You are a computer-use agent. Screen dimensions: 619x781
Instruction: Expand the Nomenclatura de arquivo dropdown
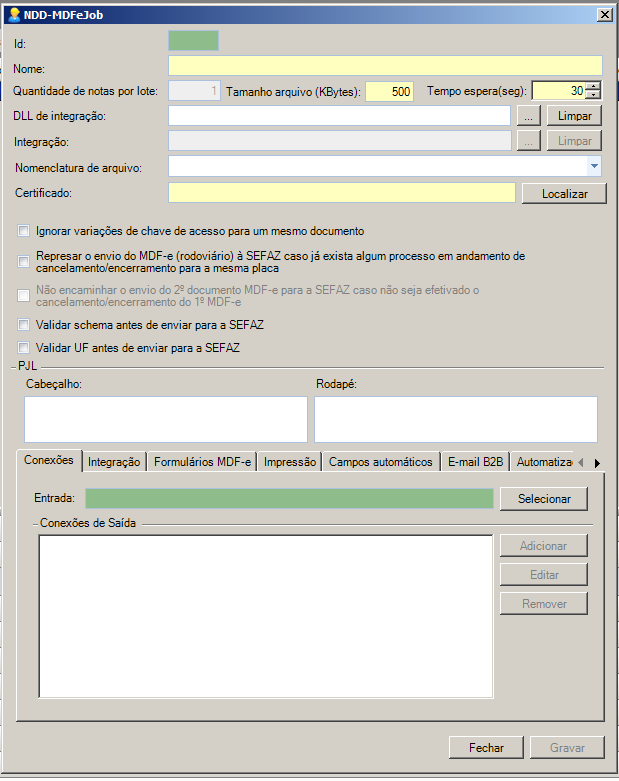point(594,166)
